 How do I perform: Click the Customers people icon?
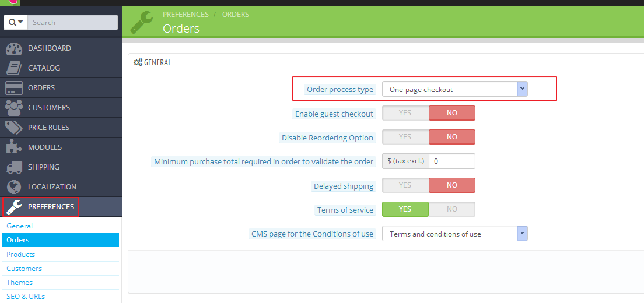[x=14, y=108]
